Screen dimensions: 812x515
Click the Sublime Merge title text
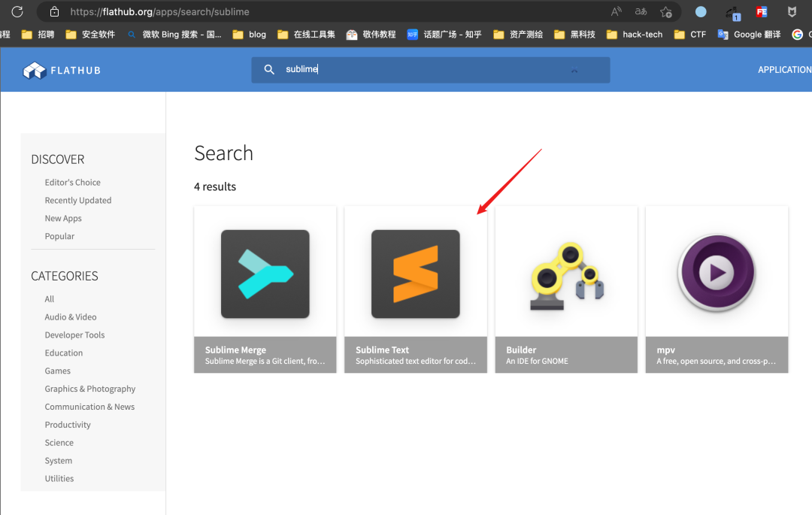coord(235,350)
